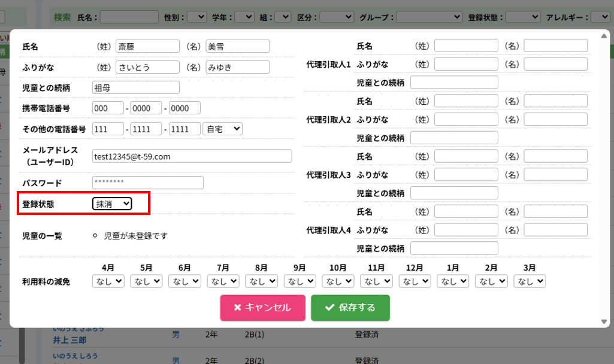The width and height of the screenshot is (614, 364).
Task: Click the パスワード input field
Action: pyautogui.click(x=148, y=183)
